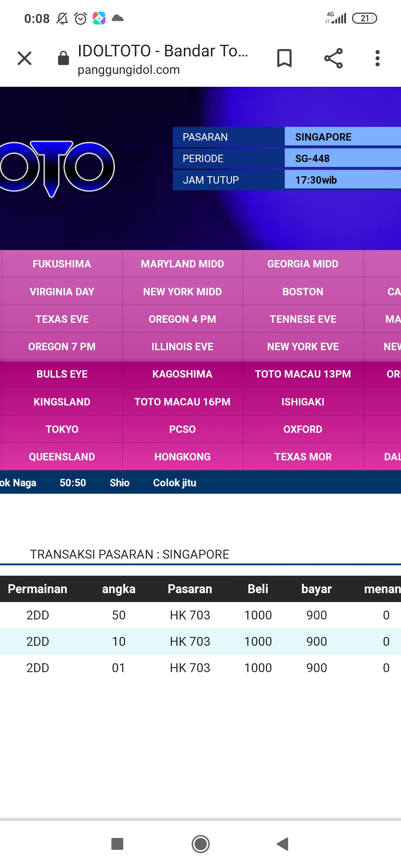
Task: Tap the bookmark icon
Action: [284, 58]
